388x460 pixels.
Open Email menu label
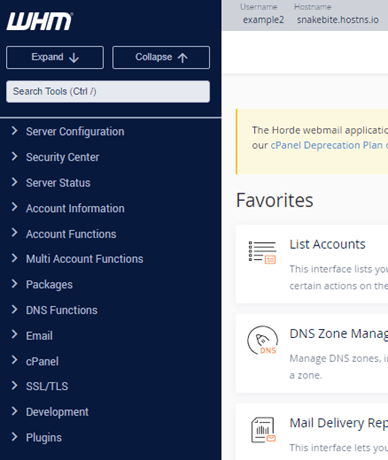point(39,336)
